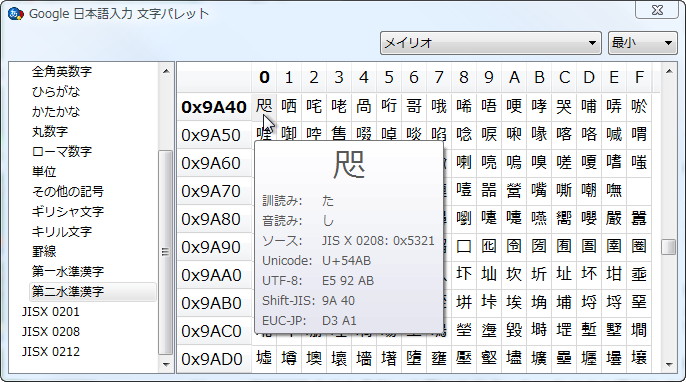Select 単位 category
The height and width of the screenshot is (382, 686).
click(x=44, y=172)
